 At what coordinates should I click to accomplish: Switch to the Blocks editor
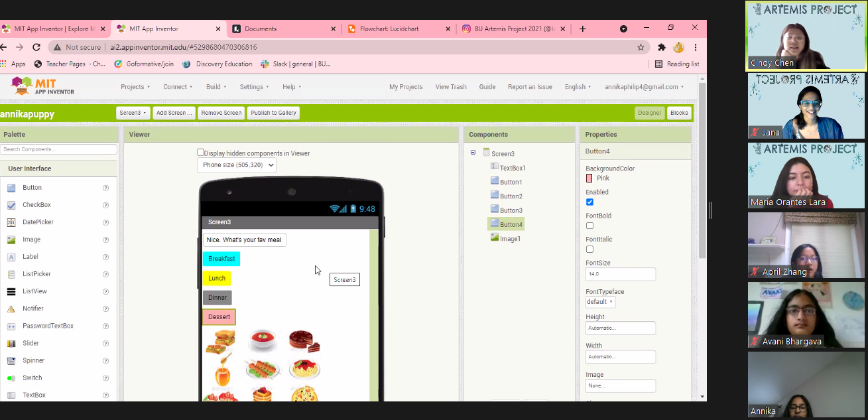(x=679, y=113)
